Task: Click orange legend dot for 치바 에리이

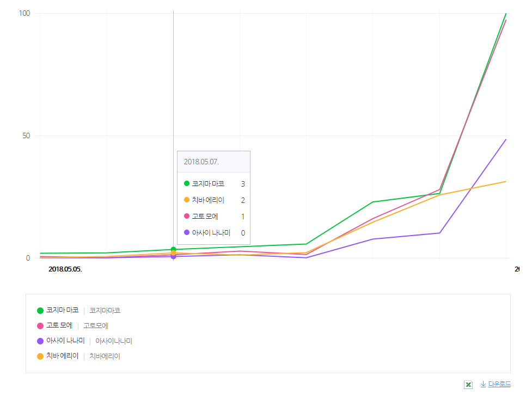Action: [x=40, y=356]
